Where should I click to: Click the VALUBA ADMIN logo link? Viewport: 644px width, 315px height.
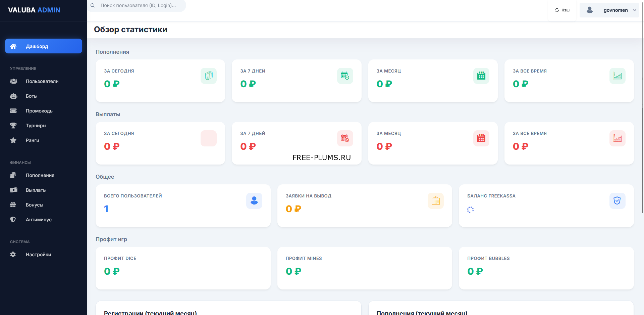(34, 10)
